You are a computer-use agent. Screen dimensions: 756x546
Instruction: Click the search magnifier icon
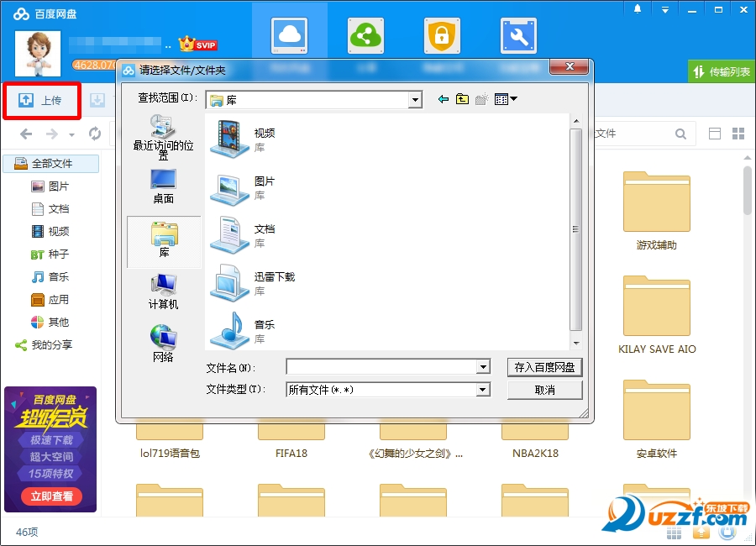pyautogui.click(x=680, y=134)
